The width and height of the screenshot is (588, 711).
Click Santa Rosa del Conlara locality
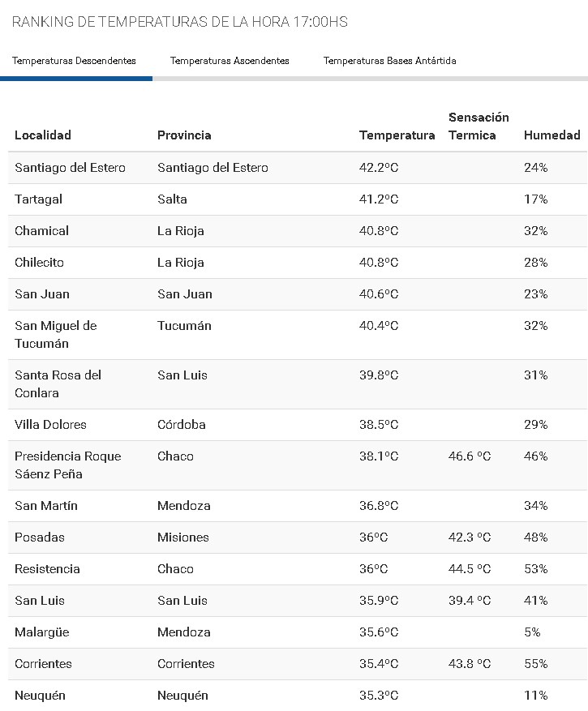[58, 383]
